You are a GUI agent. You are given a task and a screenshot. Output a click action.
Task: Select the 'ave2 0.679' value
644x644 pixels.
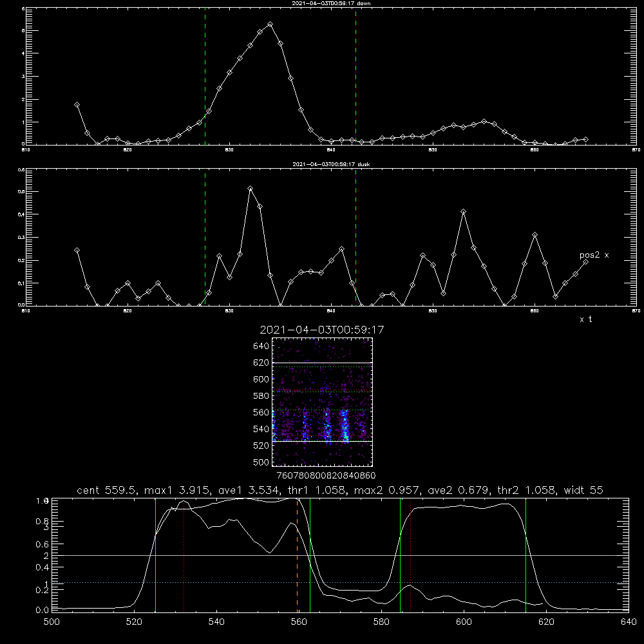tap(457, 490)
